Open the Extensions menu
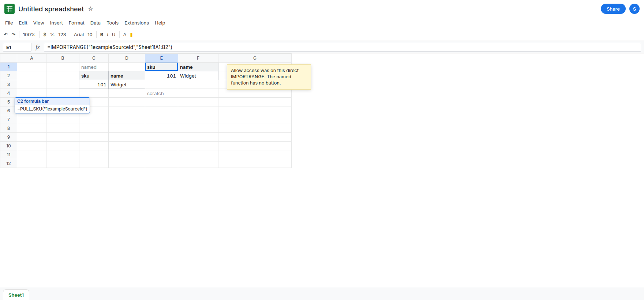The width and height of the screenshot is (644, 300). [136, 23]
